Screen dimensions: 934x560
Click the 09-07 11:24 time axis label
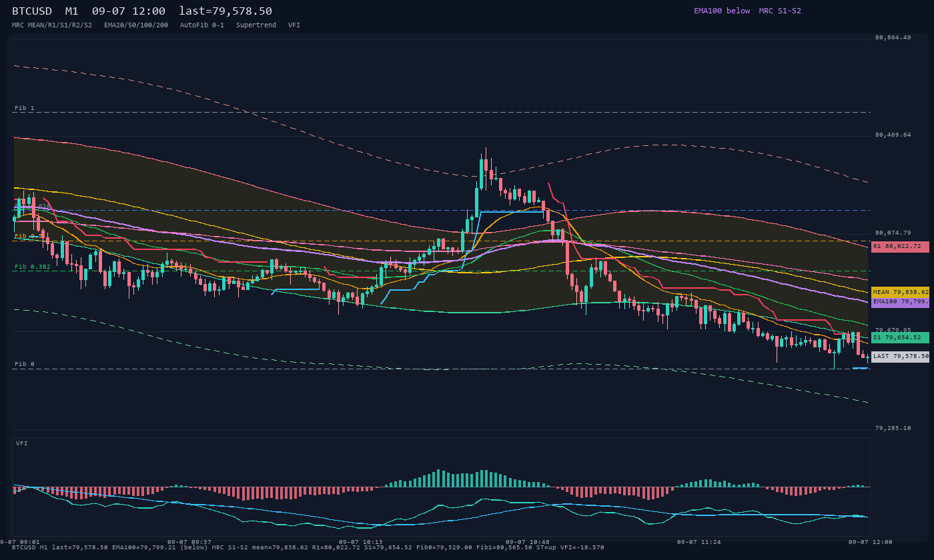click(x=699, y=542)
